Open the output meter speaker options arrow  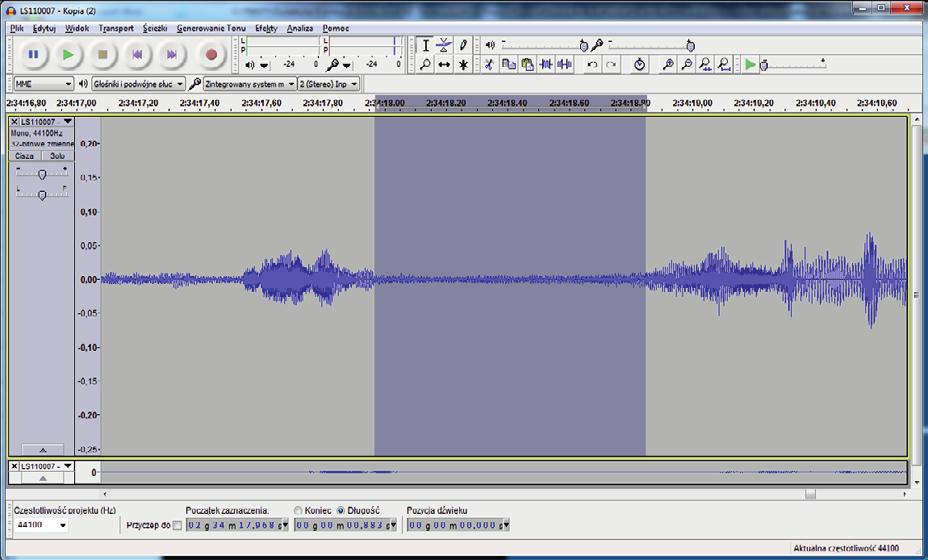[264, 65]
